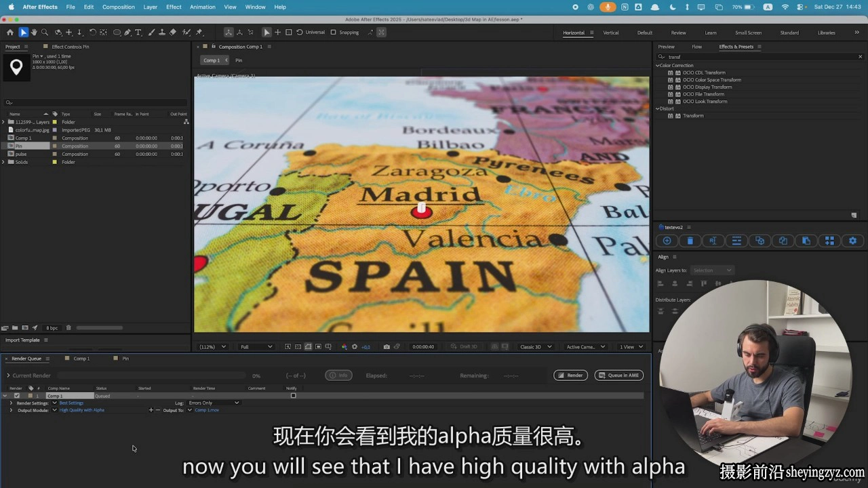Click the Project panel search field
868x488 pixels.
[95, 103]
